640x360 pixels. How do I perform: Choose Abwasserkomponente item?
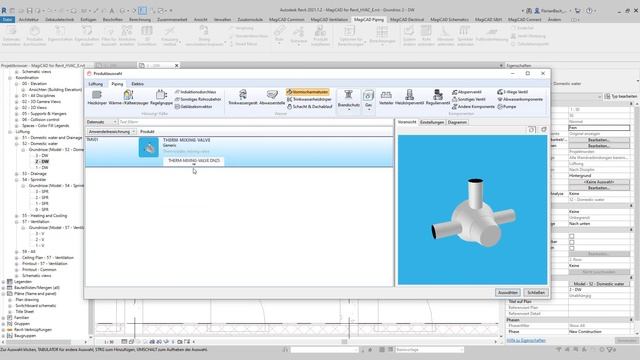click(x=520, y=99)
